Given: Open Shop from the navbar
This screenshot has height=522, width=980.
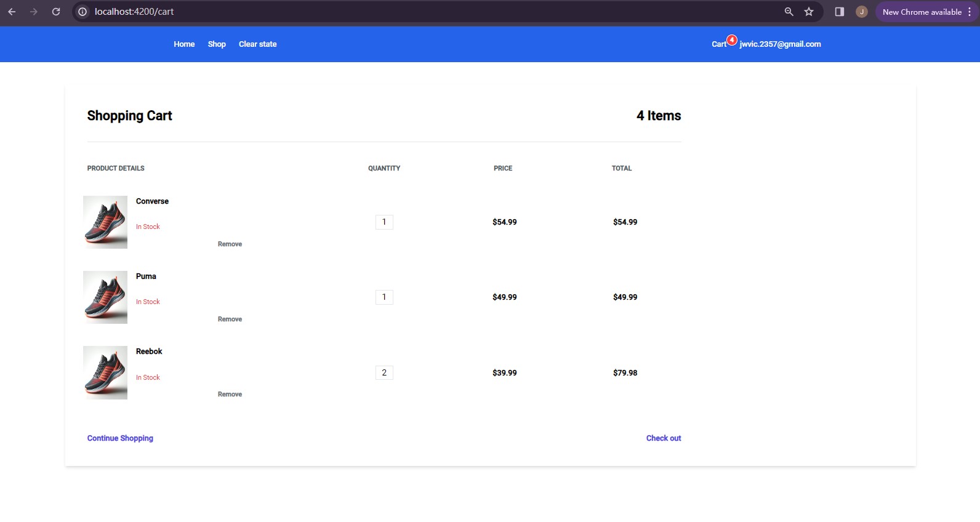Looking at the screenshot, I should pos(217,44).
